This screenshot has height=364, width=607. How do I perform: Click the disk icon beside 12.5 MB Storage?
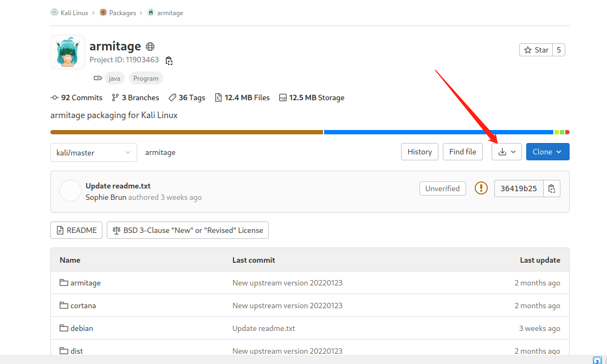tap(282, 97)
